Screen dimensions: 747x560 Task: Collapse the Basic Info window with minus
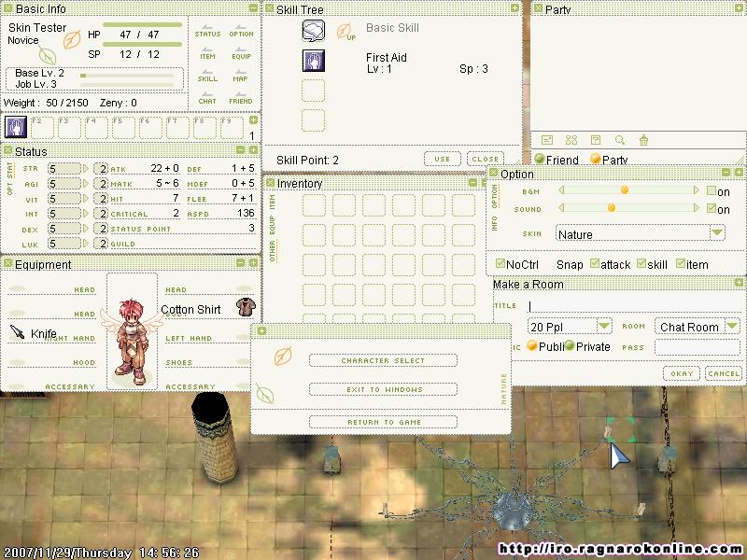click(253, 8)
